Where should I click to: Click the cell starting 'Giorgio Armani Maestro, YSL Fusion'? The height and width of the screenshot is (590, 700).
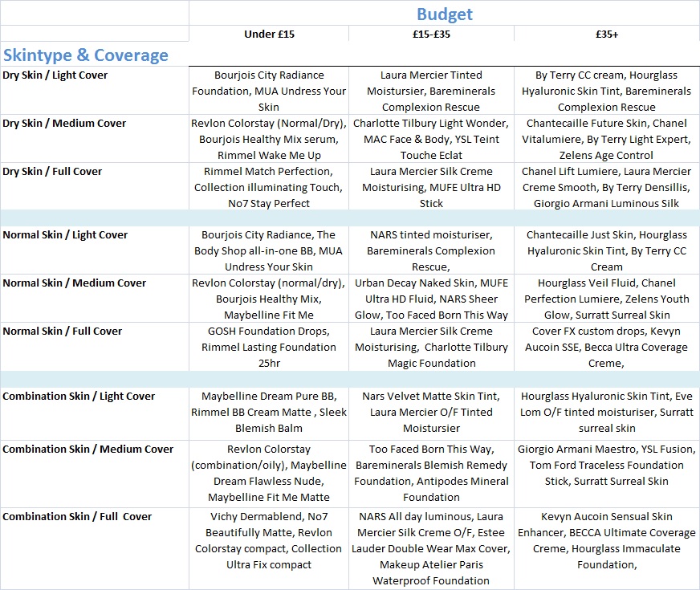[607, 474]
